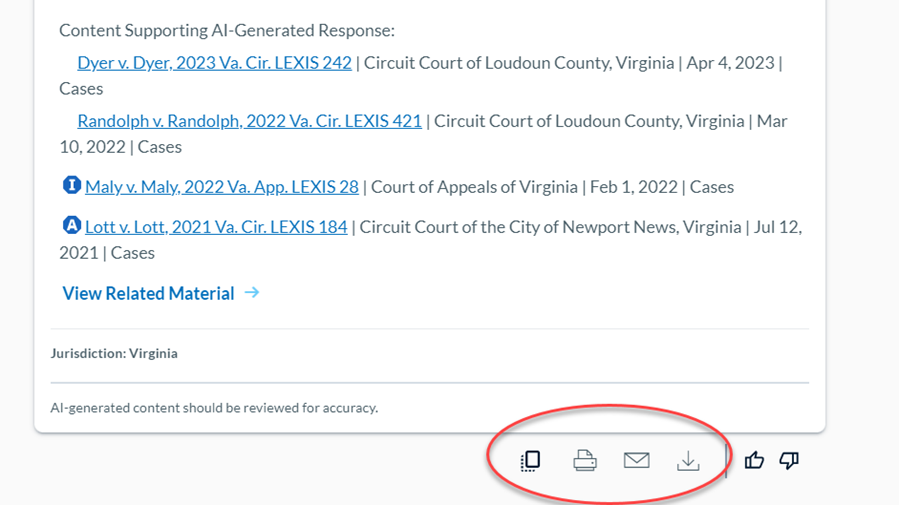Screen dimensions: 899x505
Task: Open Maly v. Maly, 2022 Va. App. LEXIS 28
Action: pos(222,187)
